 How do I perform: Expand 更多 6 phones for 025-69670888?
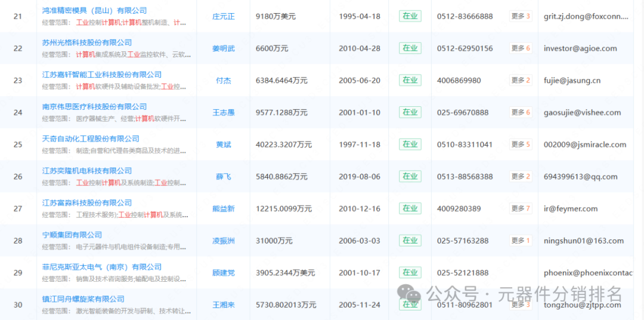521,112
